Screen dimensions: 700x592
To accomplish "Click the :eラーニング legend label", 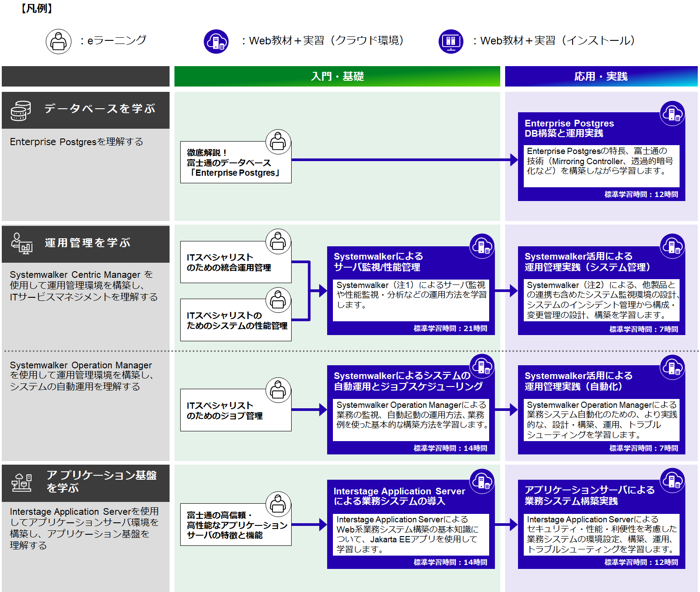I will tap(113, 40).
